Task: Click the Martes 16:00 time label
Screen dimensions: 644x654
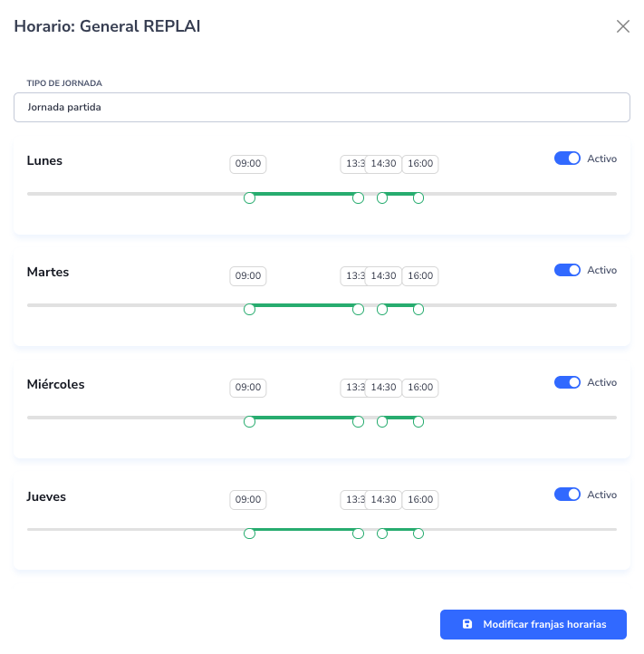Action: [420, 275]
